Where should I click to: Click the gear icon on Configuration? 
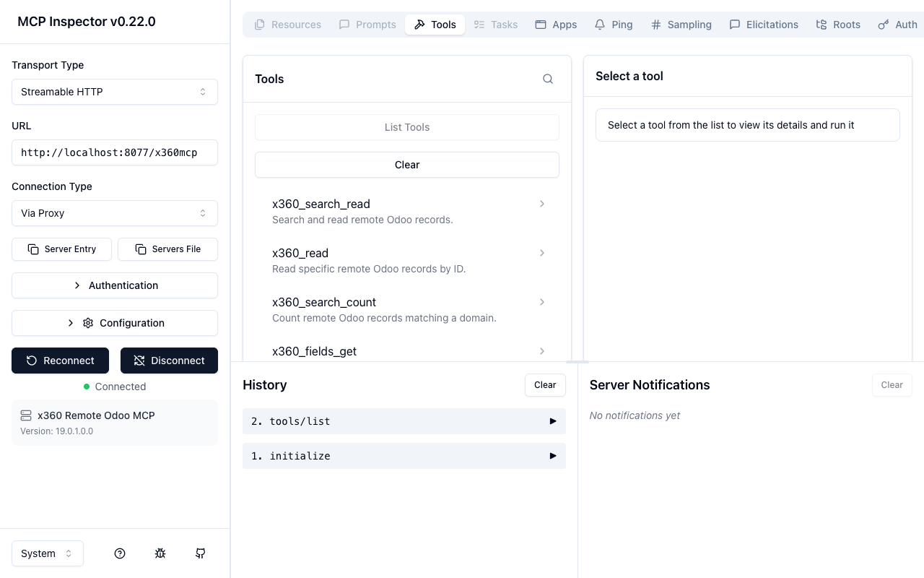(x=88, y=323)
